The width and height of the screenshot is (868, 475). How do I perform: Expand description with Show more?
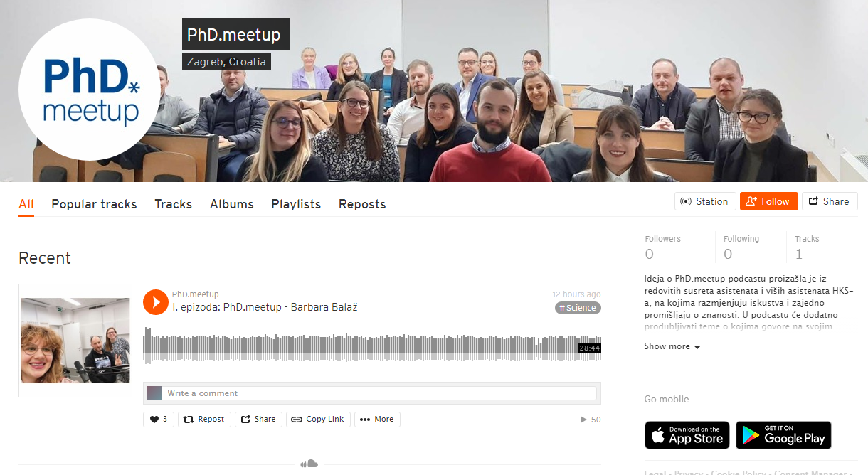point(672,346)
